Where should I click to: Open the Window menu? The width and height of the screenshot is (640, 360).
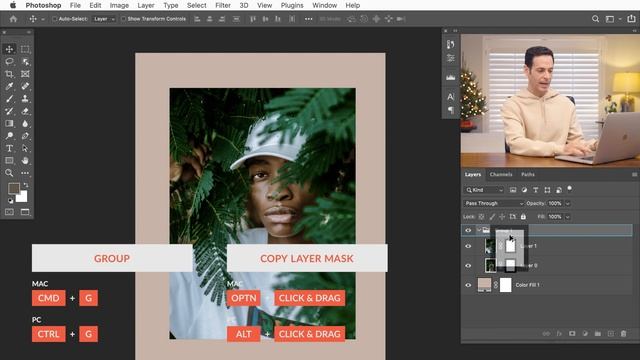tap(324, 5)
